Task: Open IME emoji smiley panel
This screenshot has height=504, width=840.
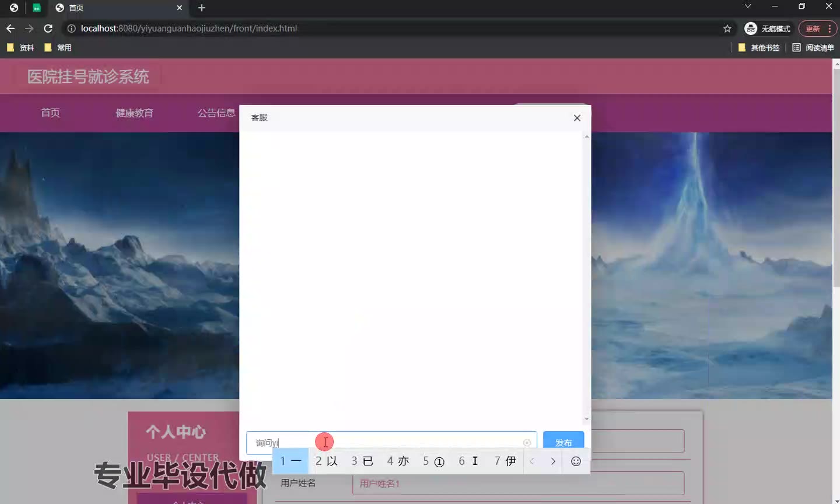Action: 576,461
